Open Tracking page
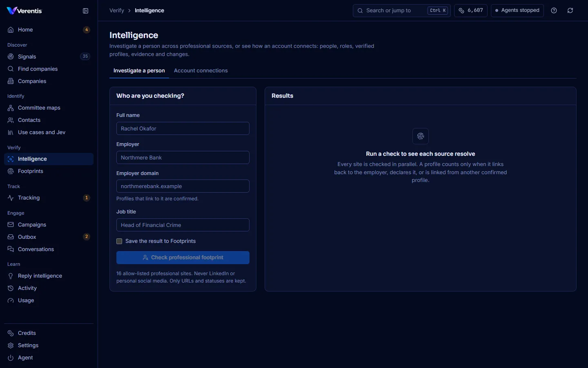 (49, 197)
